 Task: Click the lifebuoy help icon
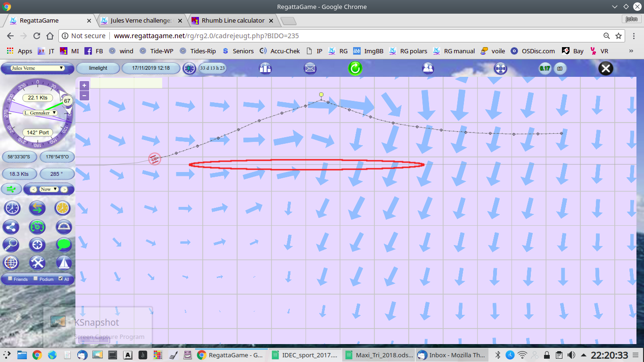[500, 68]
